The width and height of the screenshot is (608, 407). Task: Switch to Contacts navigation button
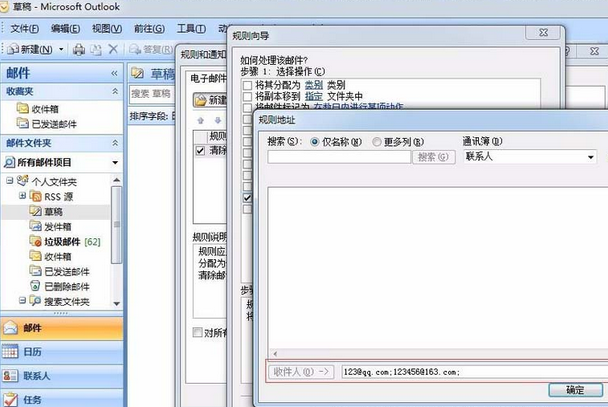click(62, 376)
